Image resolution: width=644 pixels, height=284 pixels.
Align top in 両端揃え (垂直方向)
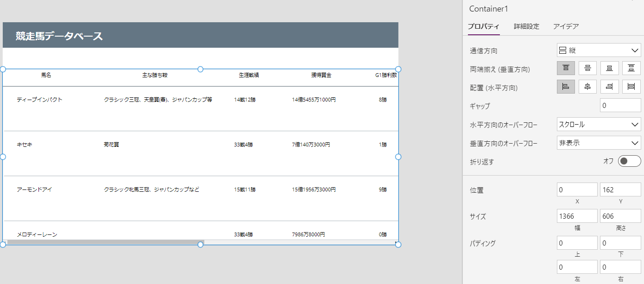coord(566,68)
